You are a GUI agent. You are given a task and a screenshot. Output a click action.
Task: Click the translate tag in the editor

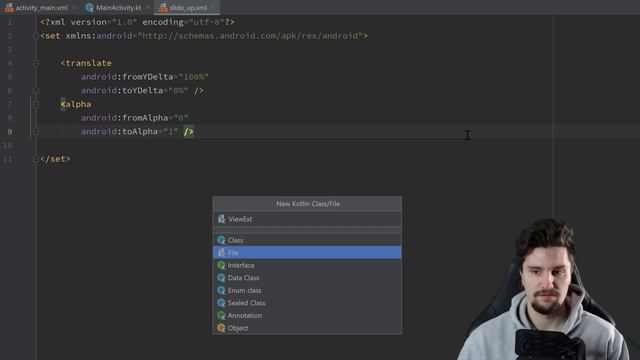pos(86,63)
